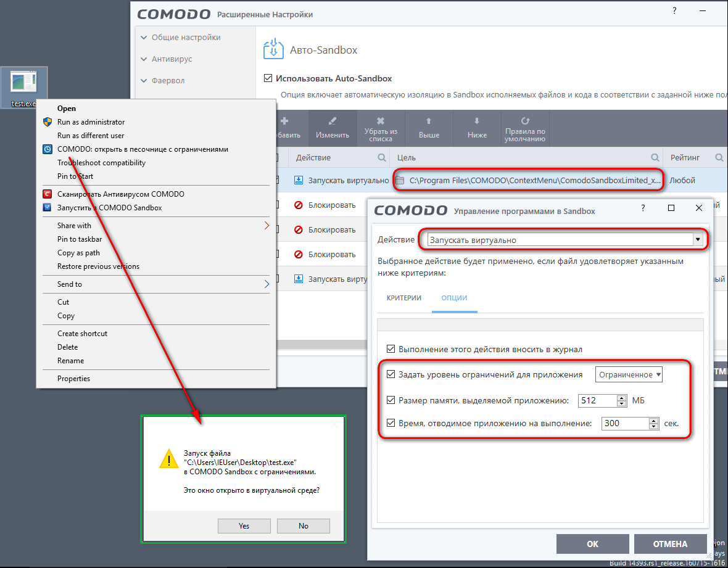
Task: Add a rule with the Добавить plus icon
Action: [284, 121]
